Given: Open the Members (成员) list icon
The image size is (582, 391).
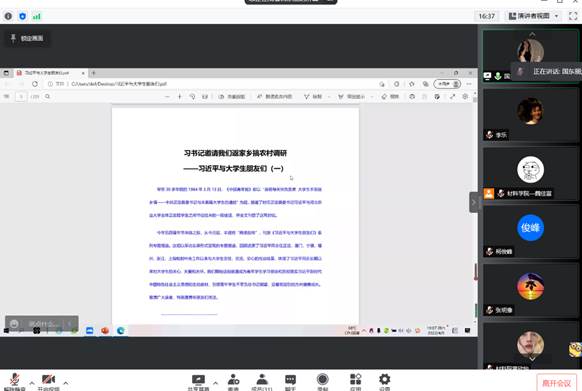Looking at the screenshot, I should point(262,382).
